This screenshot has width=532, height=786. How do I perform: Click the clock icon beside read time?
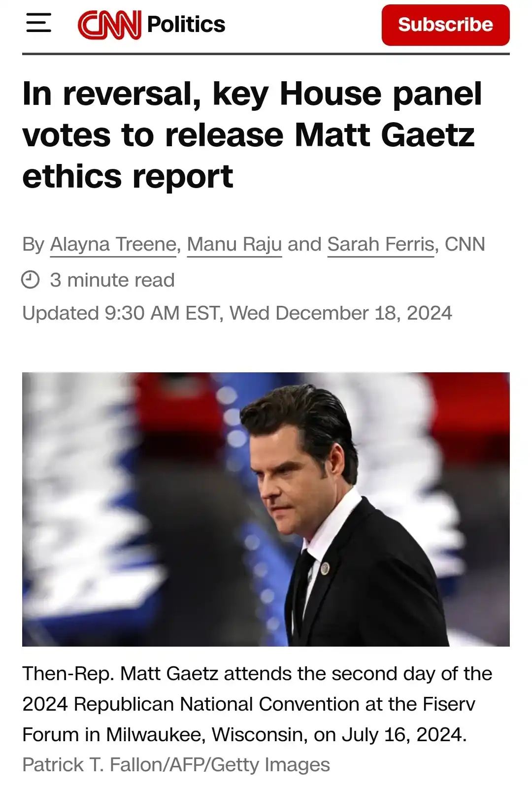(x=31, y=280)
